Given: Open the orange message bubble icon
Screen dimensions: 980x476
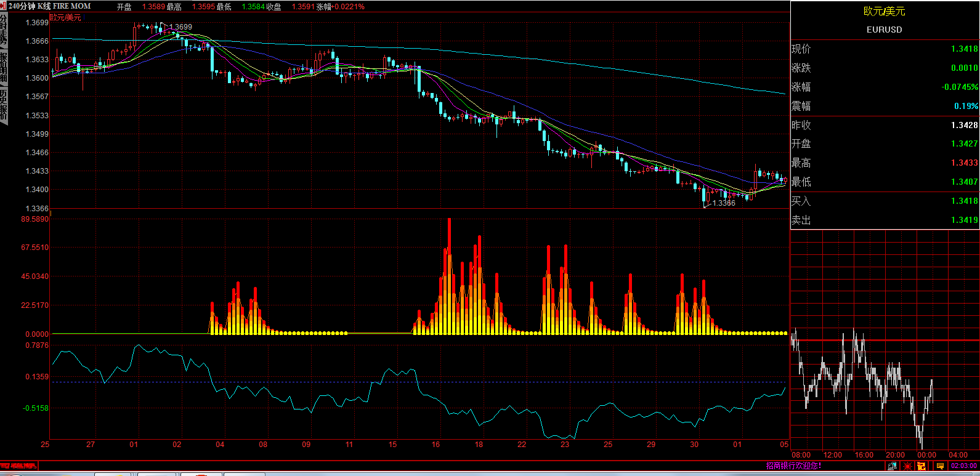Looking at the screenshot, I should (940, 466).
